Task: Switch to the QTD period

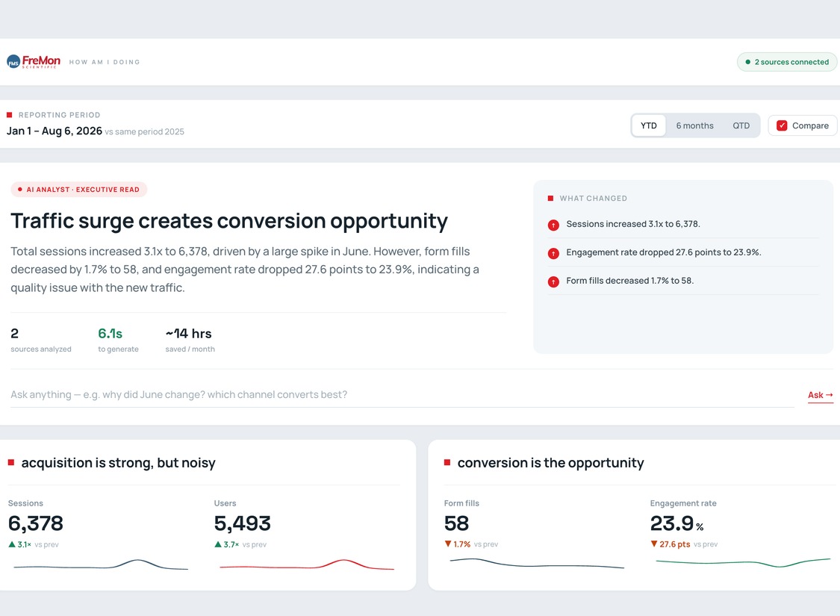Action: click(x=741, y=125)
